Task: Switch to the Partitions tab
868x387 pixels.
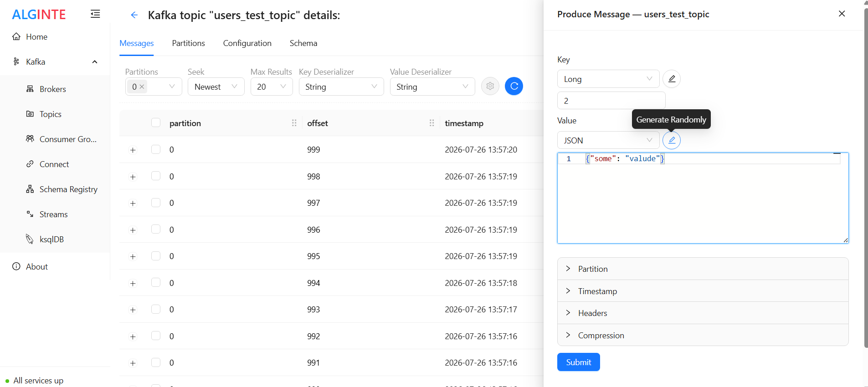Action: [188, 43]
